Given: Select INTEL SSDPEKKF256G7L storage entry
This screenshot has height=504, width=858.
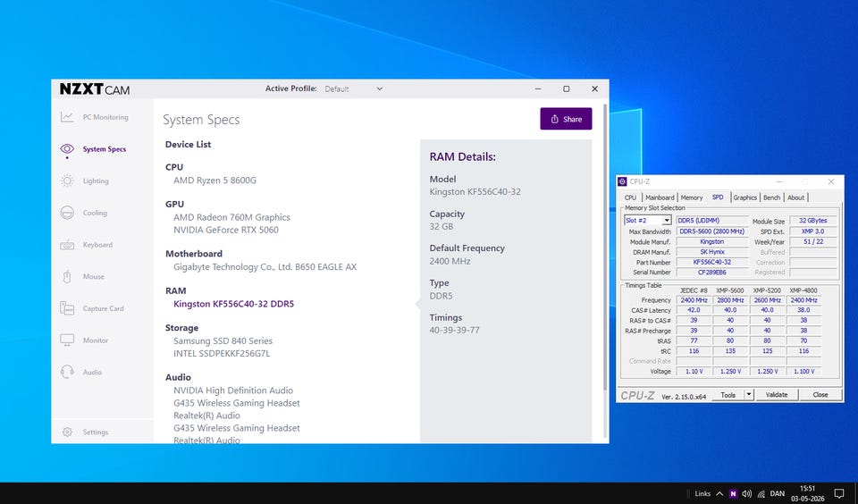Looking at the screenshot, I should [222, 354].
